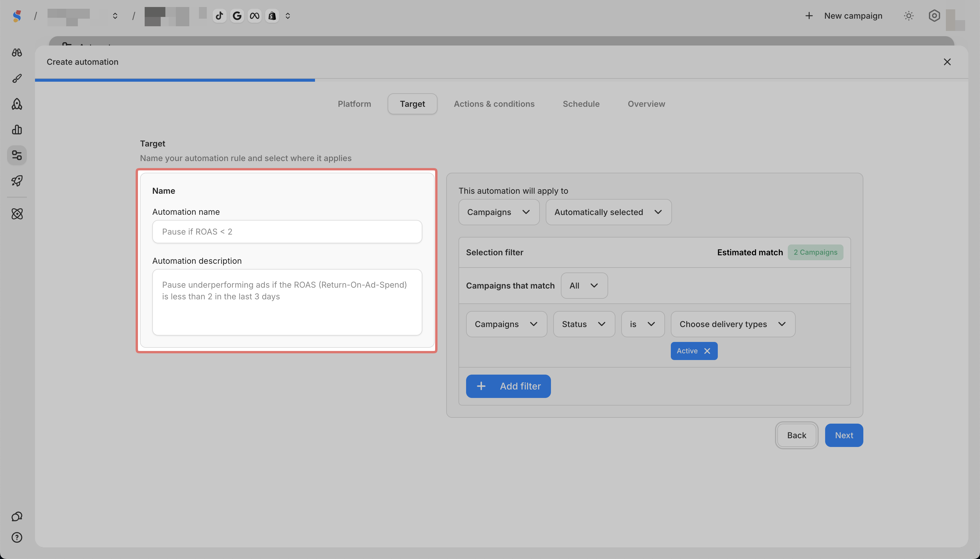Click the Meta platform icon
Screen dimensions: 980x559
click(x=254, y=16)
